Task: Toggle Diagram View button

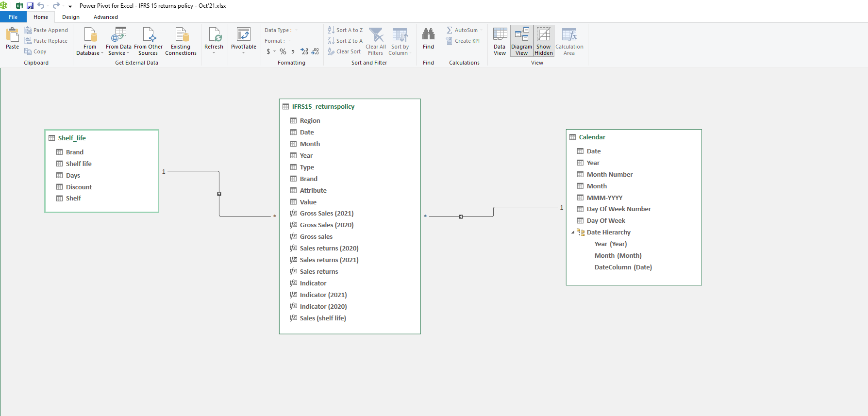Action: tap(522, 41)
